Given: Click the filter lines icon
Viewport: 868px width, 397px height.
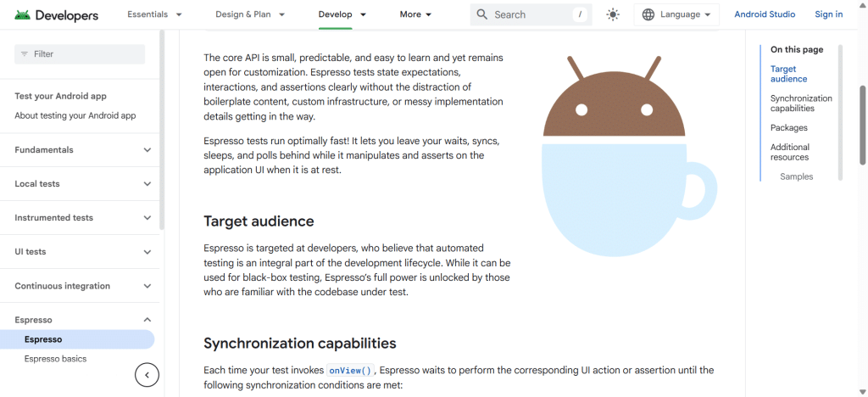Looking at the screenshot, I should (x=25, y=53).
